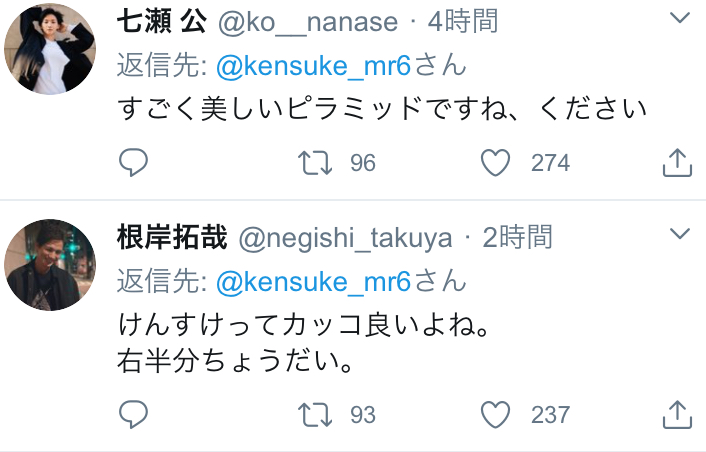Viewport: 706px width, 452px height.
Task: Click the display name 七瀬 公
Action: [x=158, y=20]
